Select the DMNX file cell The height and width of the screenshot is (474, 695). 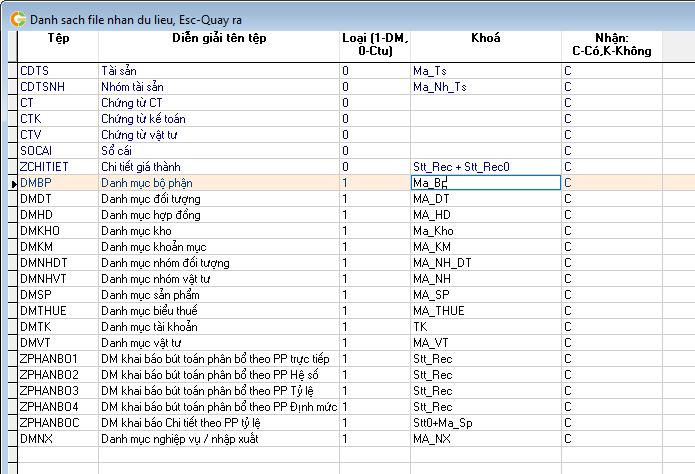coord(58,438)
